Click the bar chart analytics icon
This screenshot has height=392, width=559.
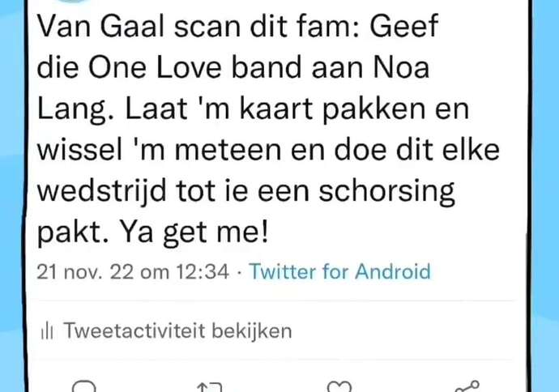pos(47,330)
